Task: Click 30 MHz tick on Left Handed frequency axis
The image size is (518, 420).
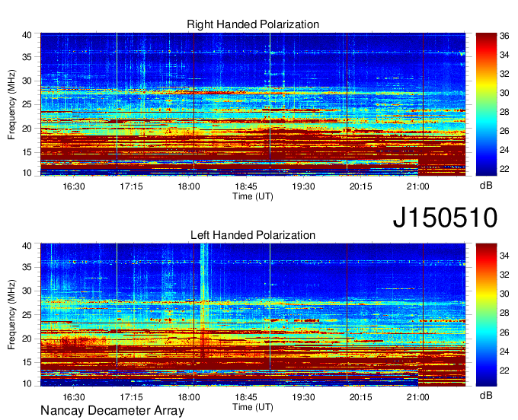Action: click(27, 291)
